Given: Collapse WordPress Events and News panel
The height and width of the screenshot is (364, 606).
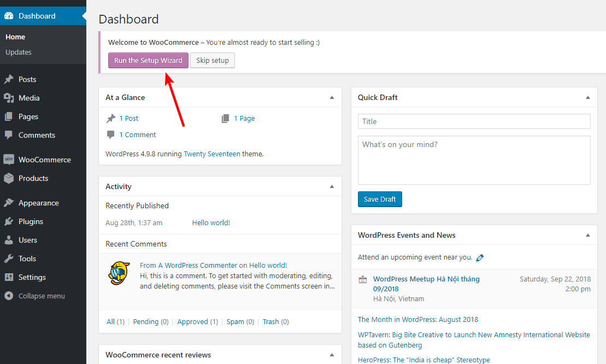Looking at the screenshot, I should [588, 235].
